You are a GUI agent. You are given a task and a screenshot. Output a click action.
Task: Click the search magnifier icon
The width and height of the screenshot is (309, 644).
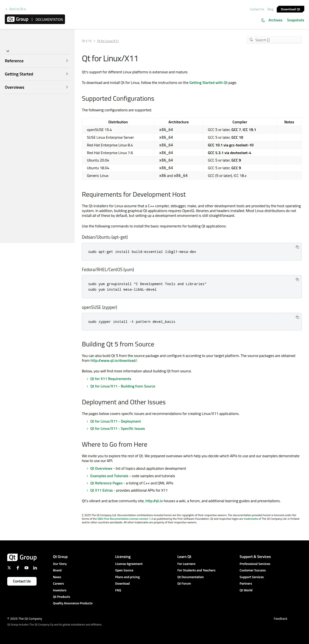[251, 40]
